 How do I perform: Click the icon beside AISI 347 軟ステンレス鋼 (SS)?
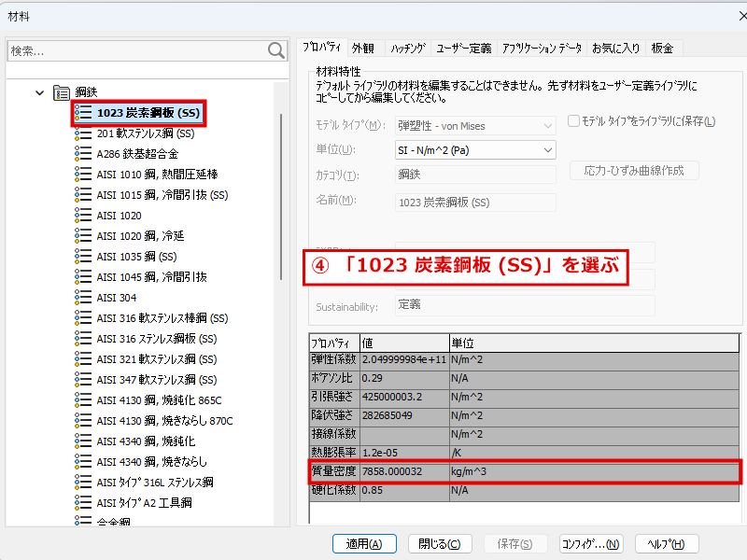click(83, 380)
